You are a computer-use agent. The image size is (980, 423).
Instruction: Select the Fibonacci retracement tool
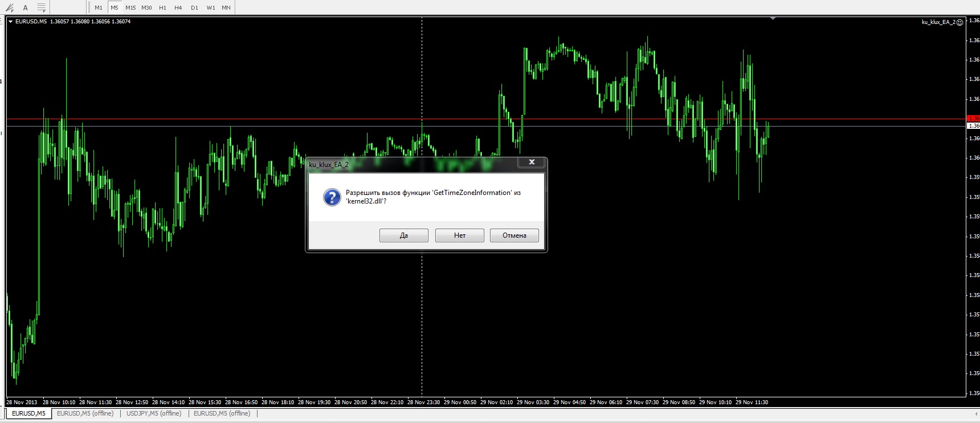41,8
